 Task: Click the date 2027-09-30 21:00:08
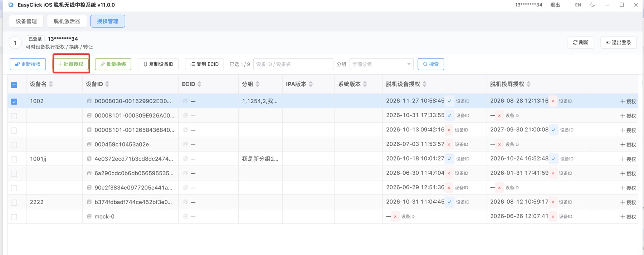519,130
